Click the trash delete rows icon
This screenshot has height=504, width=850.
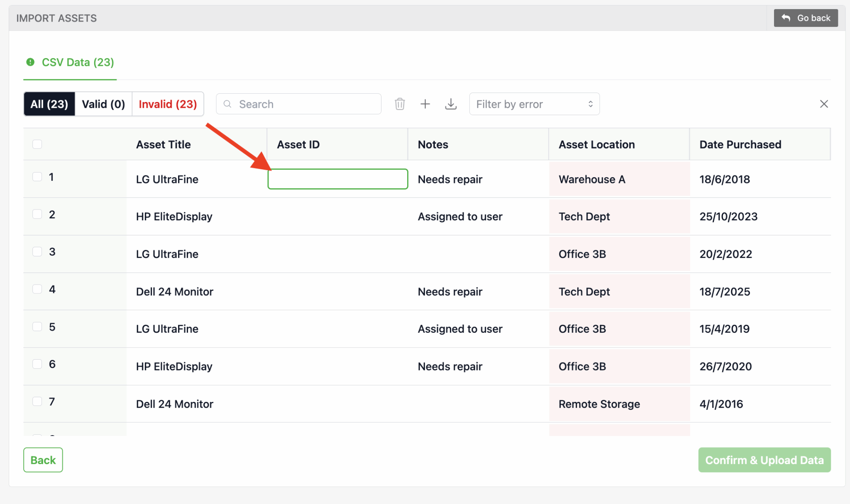pos(399,104)
